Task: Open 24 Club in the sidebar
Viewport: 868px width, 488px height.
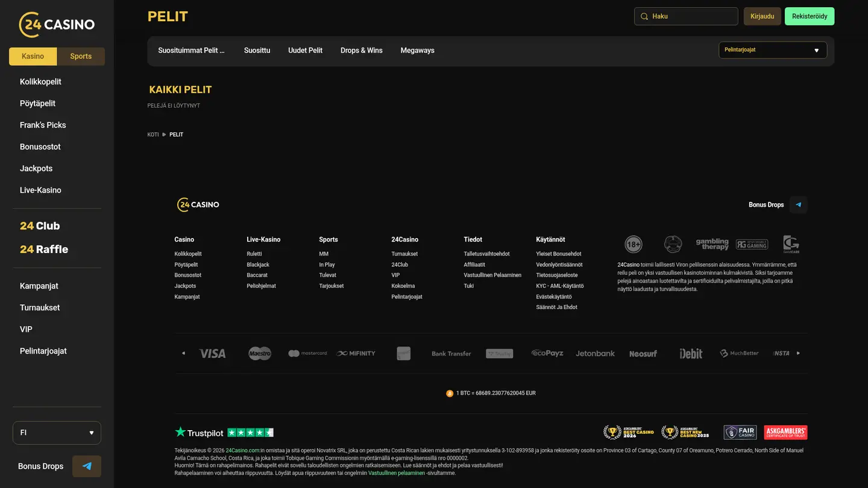Action: [x=40, y=226]
